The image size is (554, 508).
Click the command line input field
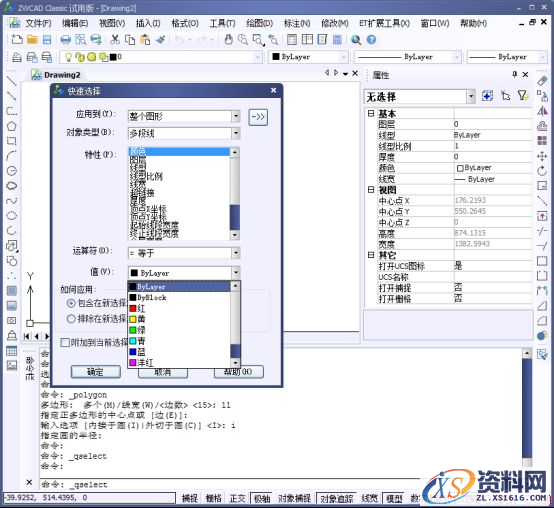click(230, 484)
